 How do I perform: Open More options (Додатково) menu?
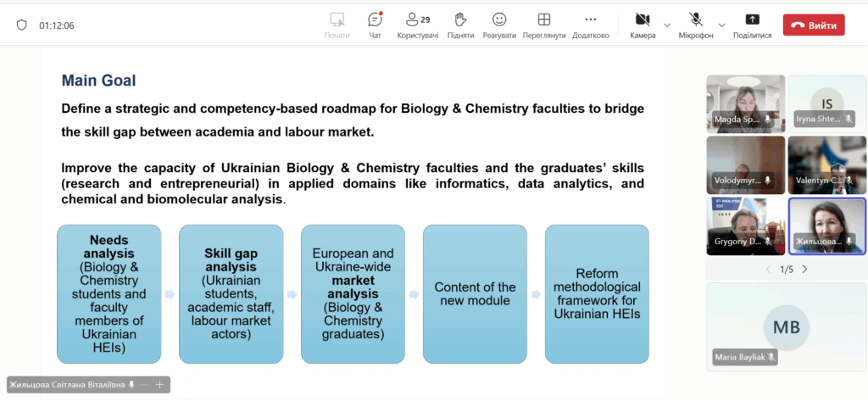click(591, 25)
